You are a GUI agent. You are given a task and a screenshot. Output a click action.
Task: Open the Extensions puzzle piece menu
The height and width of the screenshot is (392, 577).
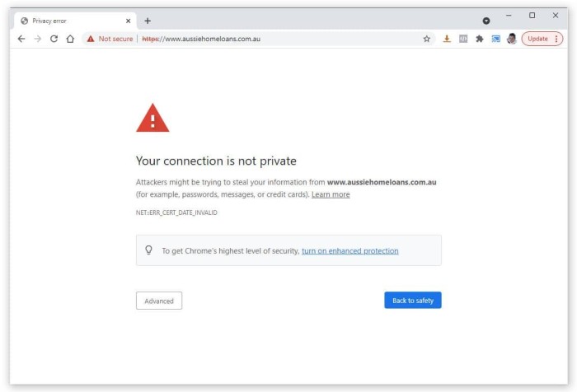point(480,39)
